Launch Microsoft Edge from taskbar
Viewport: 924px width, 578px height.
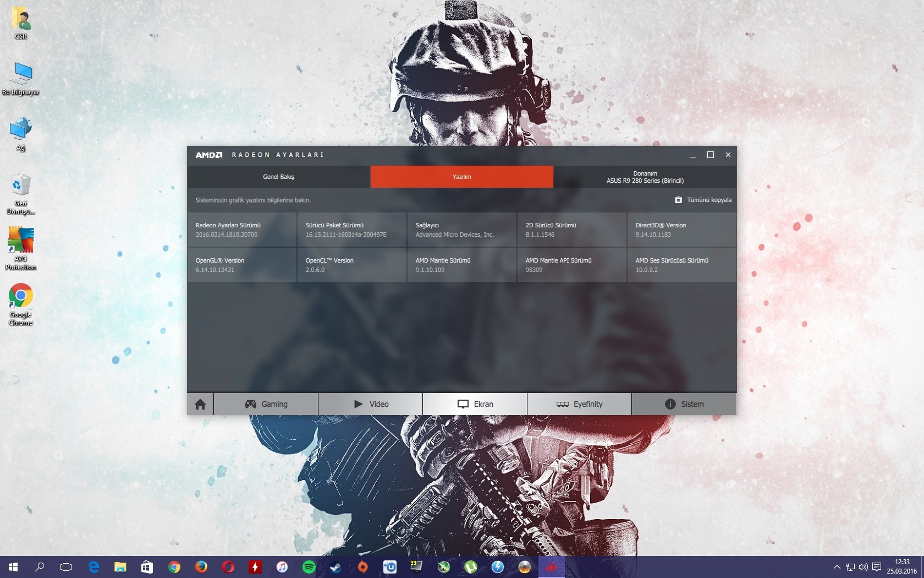[x=94, y=567]
